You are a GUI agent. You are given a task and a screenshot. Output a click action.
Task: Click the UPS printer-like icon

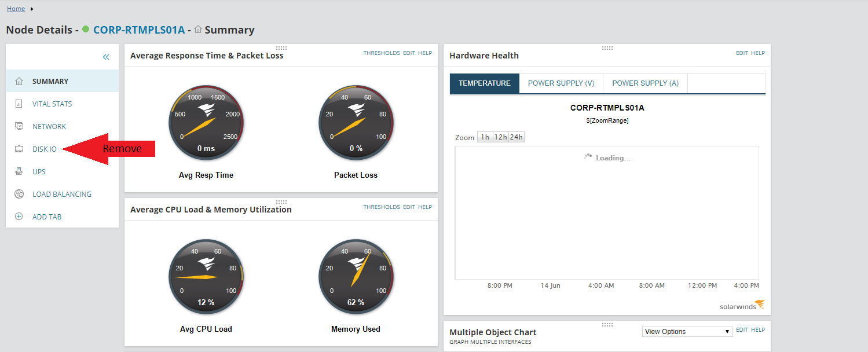click(19, 171)
